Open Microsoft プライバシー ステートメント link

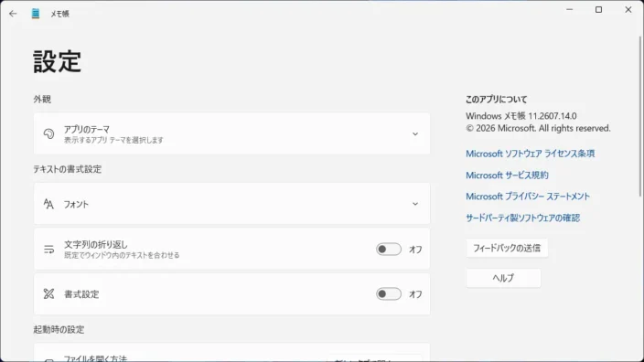(528, 197)
